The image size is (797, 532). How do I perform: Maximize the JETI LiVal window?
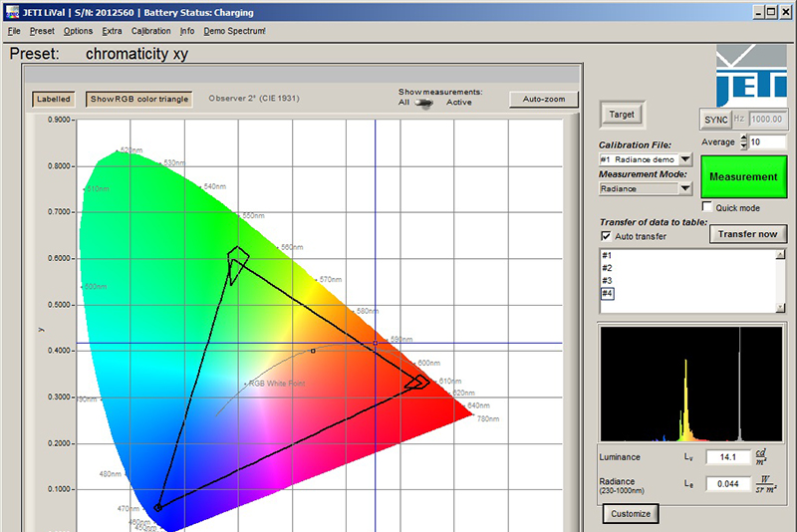(771, 12)
